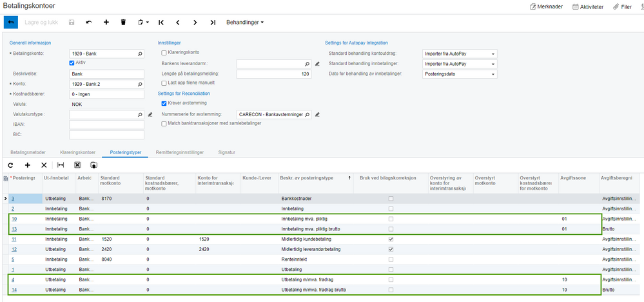Screen dimensions: 644x302
Task: Open posting type link 3
Action: (x=13, y=199)
